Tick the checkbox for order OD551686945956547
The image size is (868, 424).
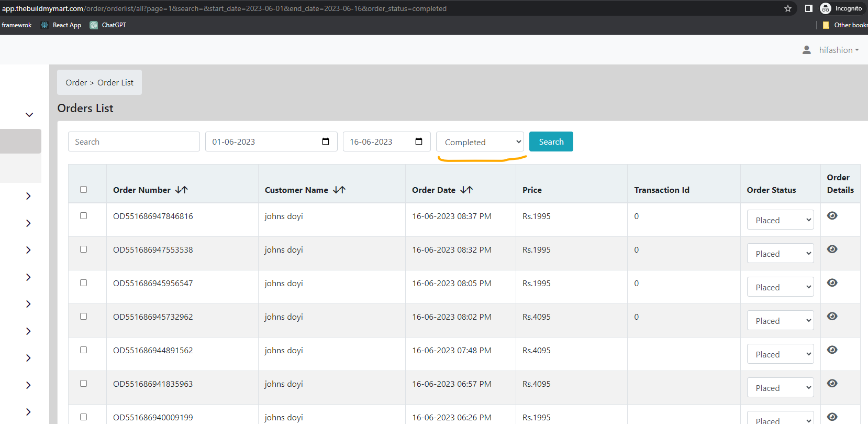coord(84,283)
